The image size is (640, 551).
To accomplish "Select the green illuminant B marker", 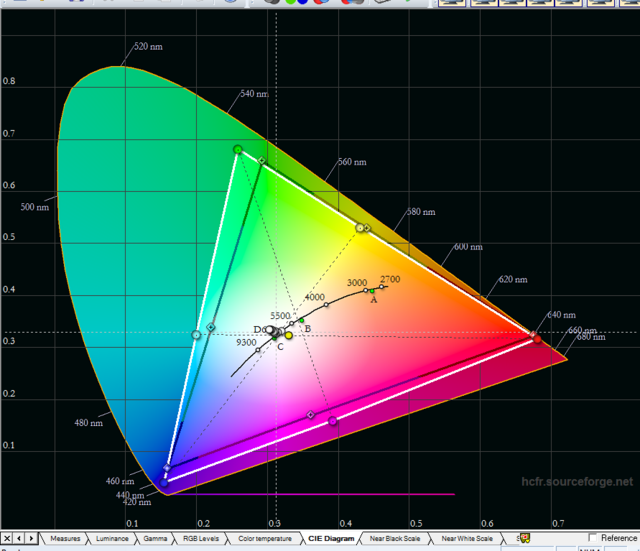I will pos(302,321).
